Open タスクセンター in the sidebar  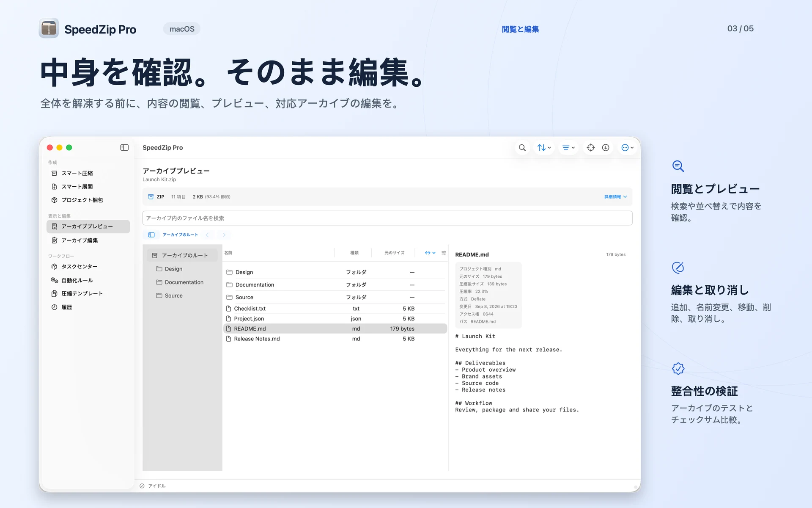pyautogui.click(x=88, y=266)
